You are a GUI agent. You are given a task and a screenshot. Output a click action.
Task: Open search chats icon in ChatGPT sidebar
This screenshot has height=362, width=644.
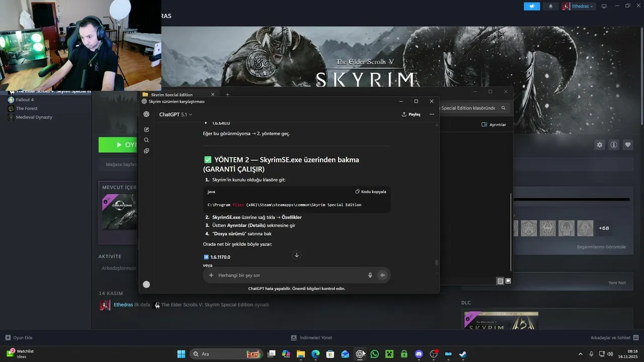pyautogui.click(x=146, y=140)
